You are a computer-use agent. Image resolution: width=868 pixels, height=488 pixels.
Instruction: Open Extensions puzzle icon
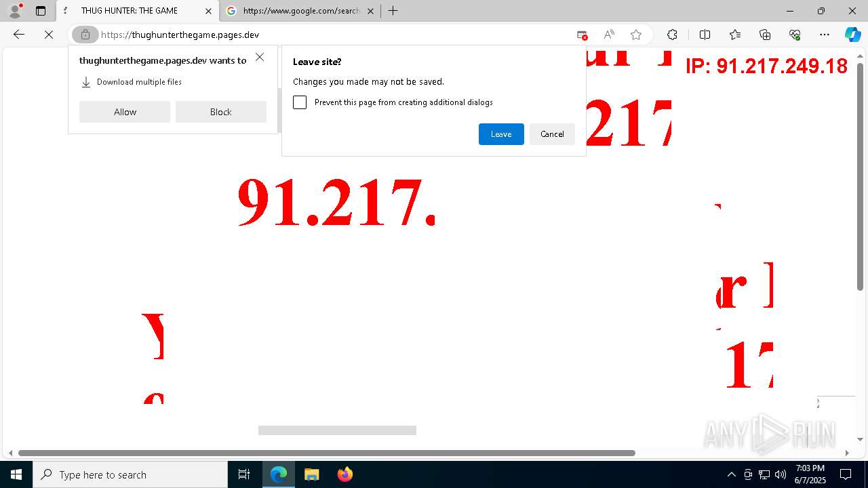(672, 35)
